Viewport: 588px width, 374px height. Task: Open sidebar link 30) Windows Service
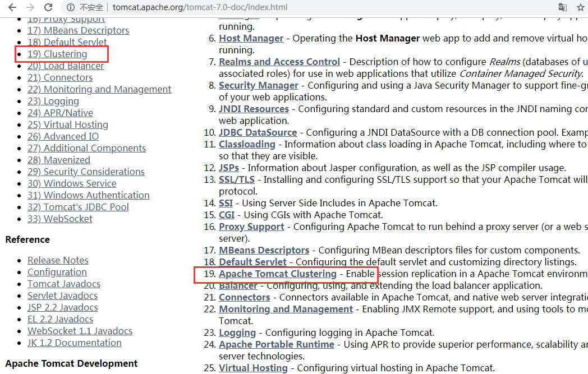click(x=72, y=183)
